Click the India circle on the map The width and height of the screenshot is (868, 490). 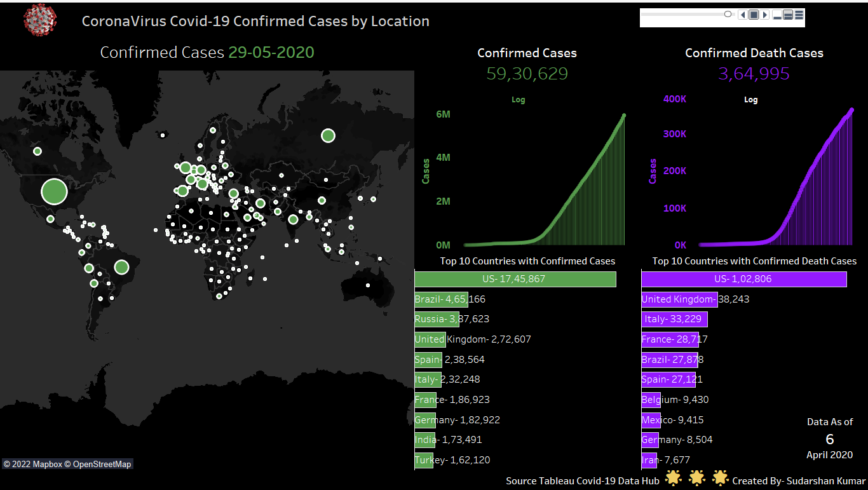click(293, 220)
